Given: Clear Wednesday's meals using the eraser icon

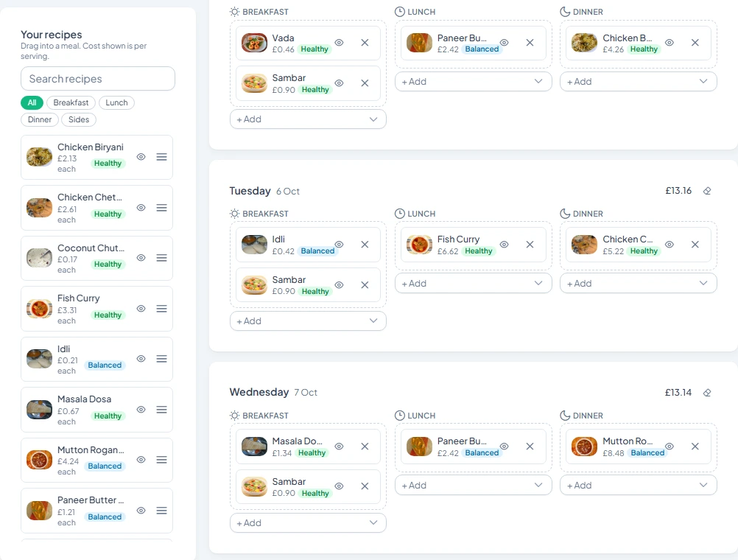Looking at the screenshot, I should 707,393.
